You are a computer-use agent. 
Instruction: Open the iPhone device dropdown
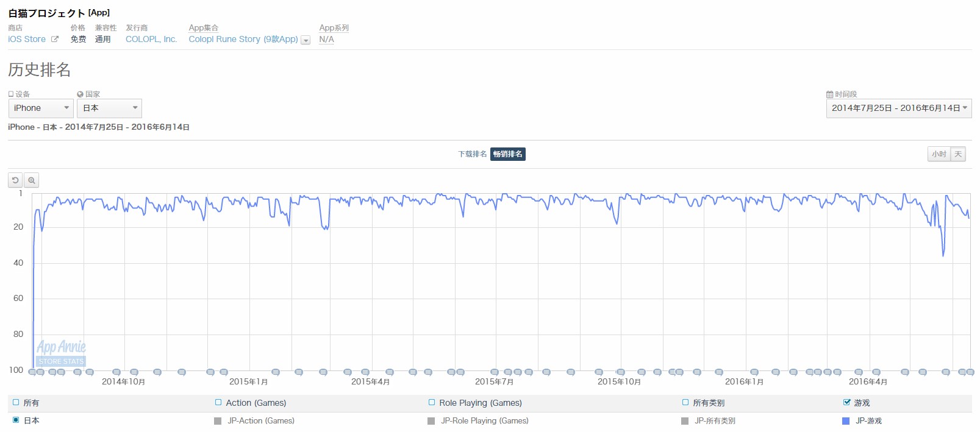point(41,108)
